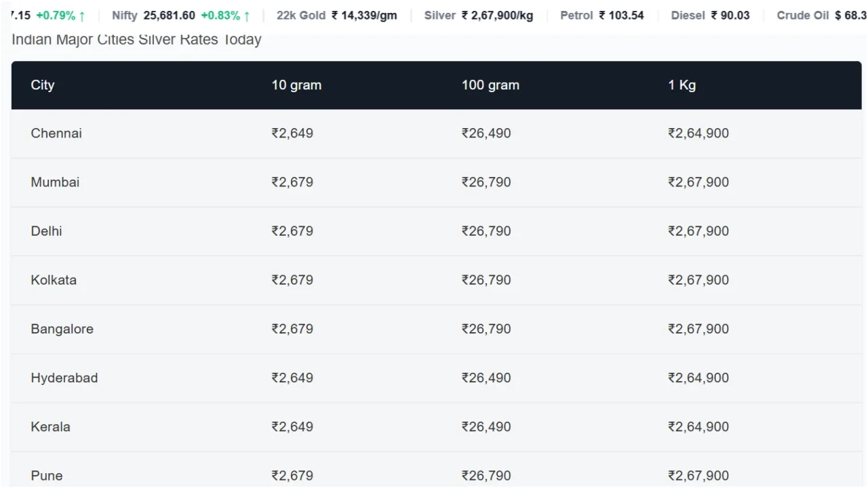Click the 22k Gold price ticker
Screen dimensions: 868x488
[x=336, y=15]
